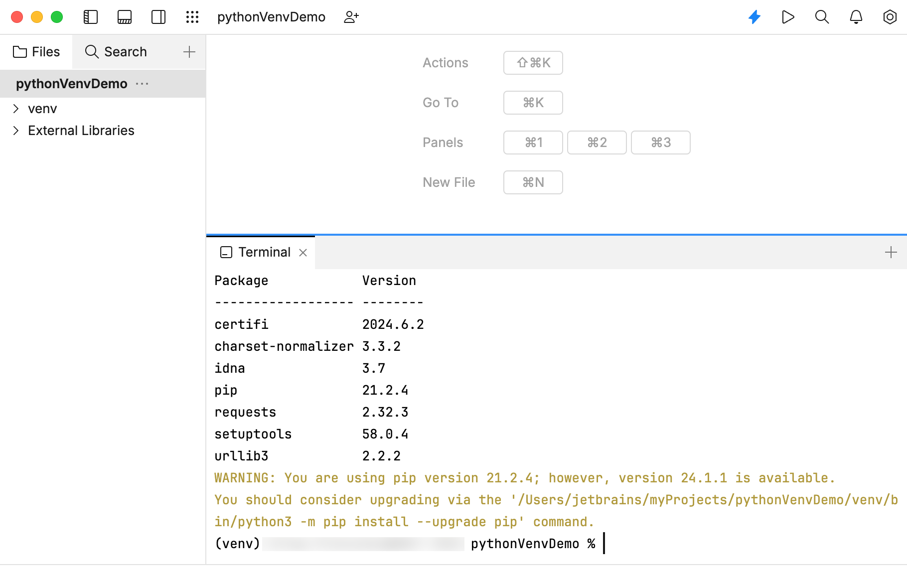Trigger Actions via the ⇧⌘K shortcut button

coord(533,63)
